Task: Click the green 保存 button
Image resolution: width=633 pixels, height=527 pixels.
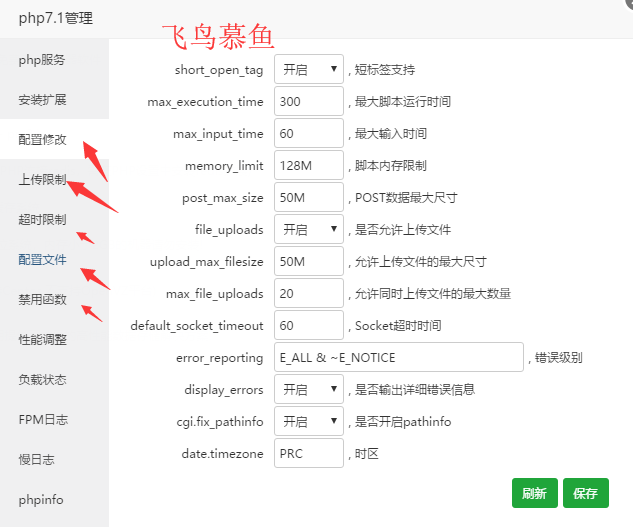Action: (586, 493)
